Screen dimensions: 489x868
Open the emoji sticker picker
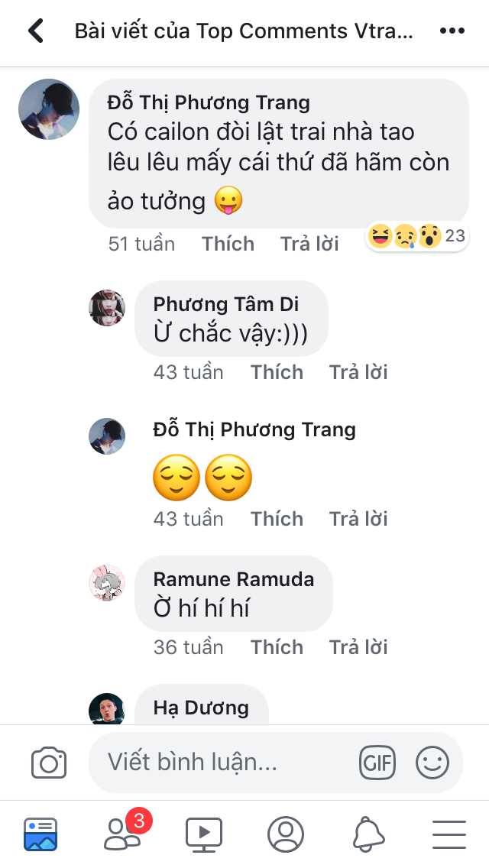[x=432, y=763]
